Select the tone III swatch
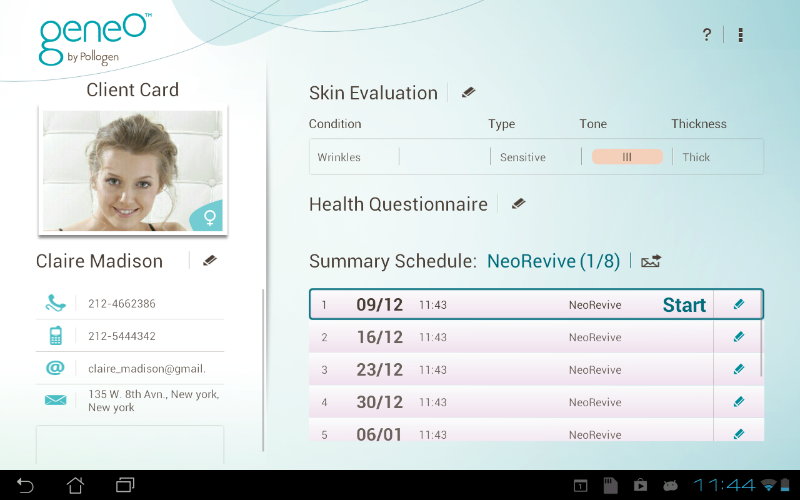This screenshot has width=800, height=500. click(x=627, y=157)
